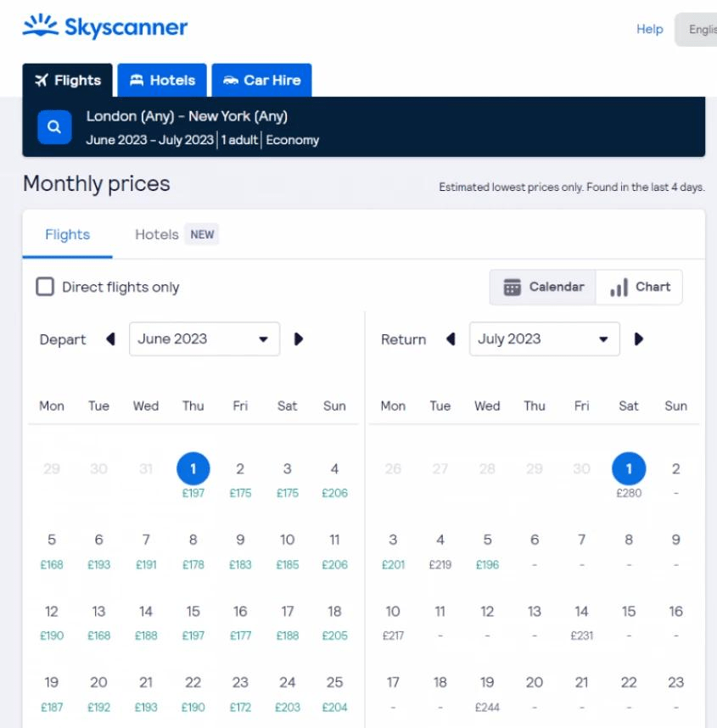
Task: Go to next return month arrow
Action: (x=639, y=339)
